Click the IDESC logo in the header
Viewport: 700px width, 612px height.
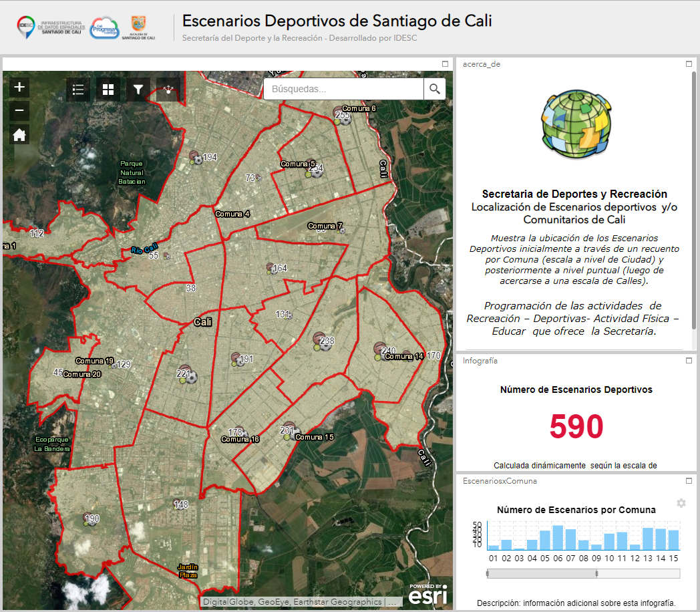click(25, 28)
